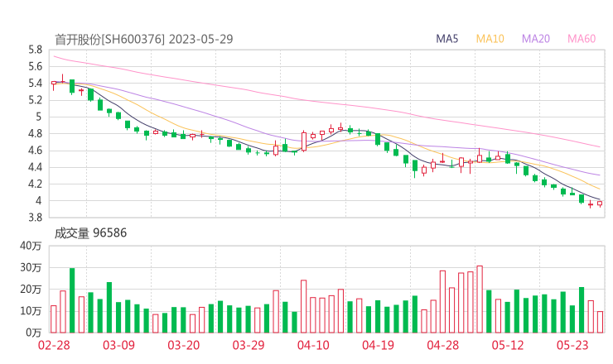Click the 02-28 date axis label
Screen dimensions: 613x364
click(x=54, y=345)
